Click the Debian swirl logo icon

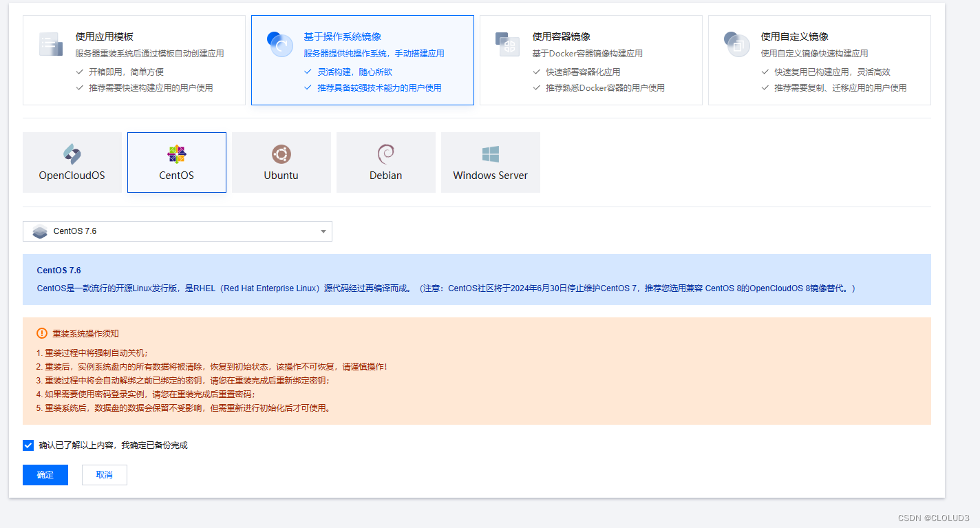pos(386,154)
